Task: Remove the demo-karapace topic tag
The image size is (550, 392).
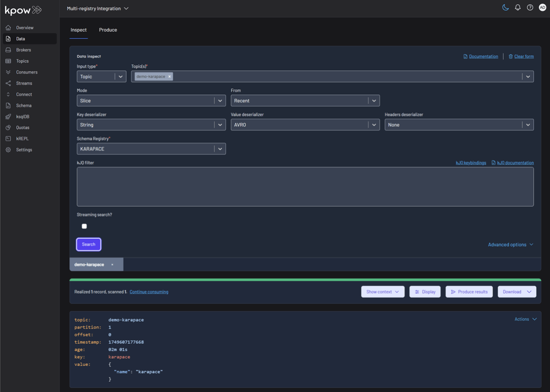Action: (x=169, y=76)
